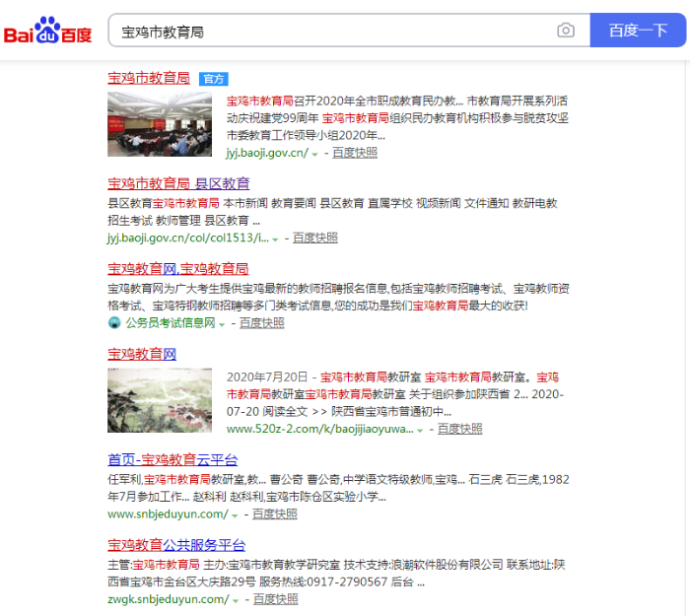Expand dropdown arrow after www.520z-2.com URL
Viewport: 690px width, 616px height.
(420, 431)
